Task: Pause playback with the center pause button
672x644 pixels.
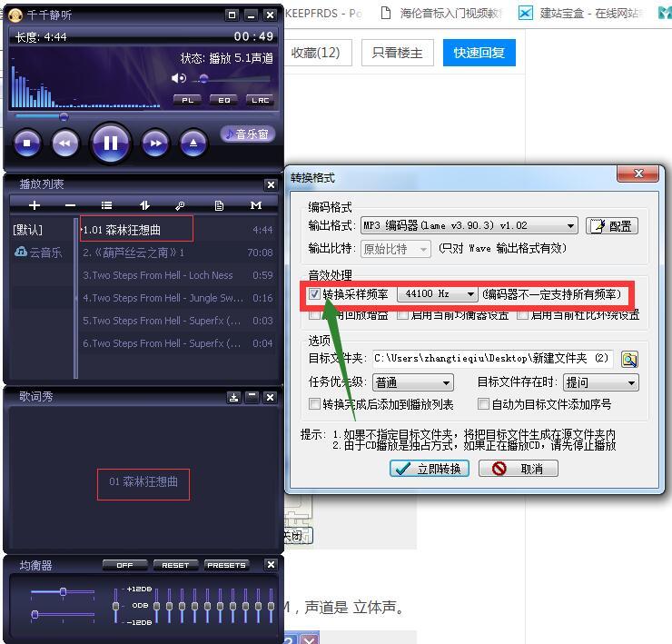Action: [x=111, y=143]
